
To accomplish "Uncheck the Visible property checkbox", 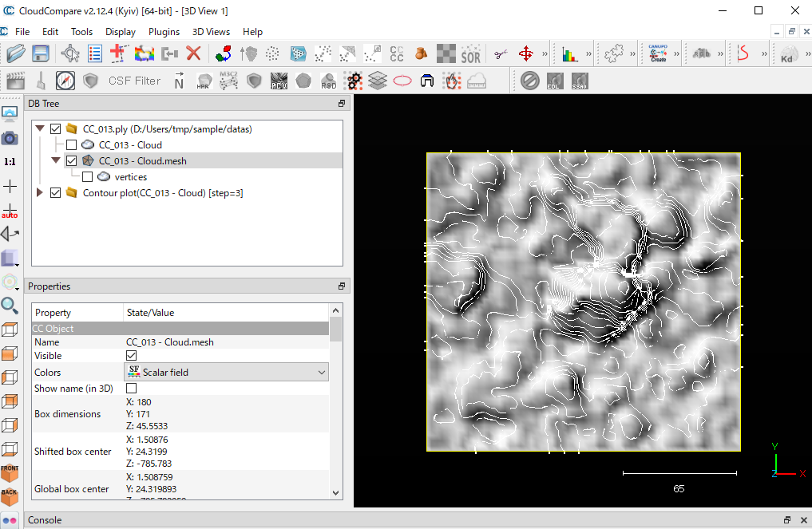I will pyautogui.click(x=132, y=356).
